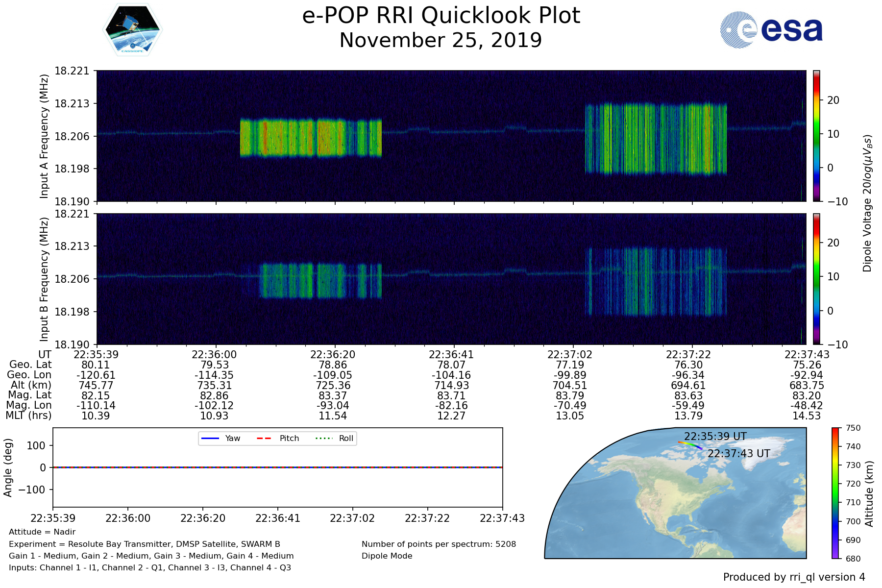
Task: Click the CASSIOPE satellite hexagon logo
Action: tap(132, 30)
